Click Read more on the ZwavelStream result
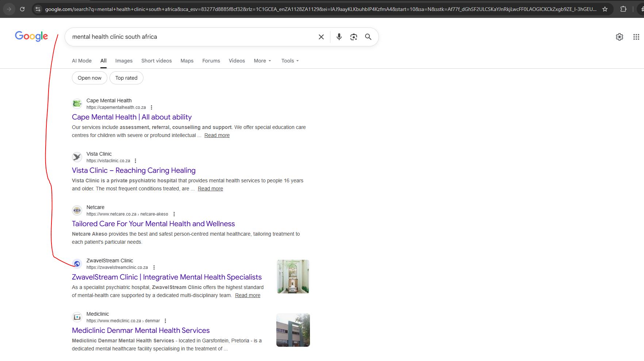The height and width of the screenshot is (361, 644). point(248,295)
